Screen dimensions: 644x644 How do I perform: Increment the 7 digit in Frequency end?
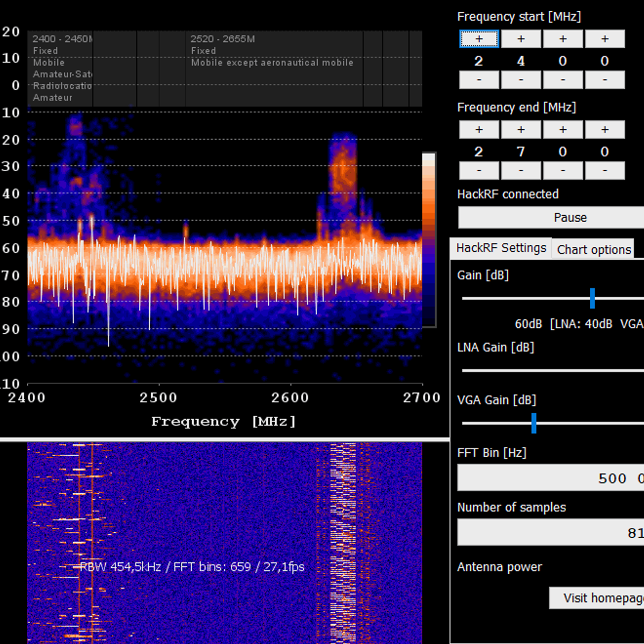[x=520, y=129]
